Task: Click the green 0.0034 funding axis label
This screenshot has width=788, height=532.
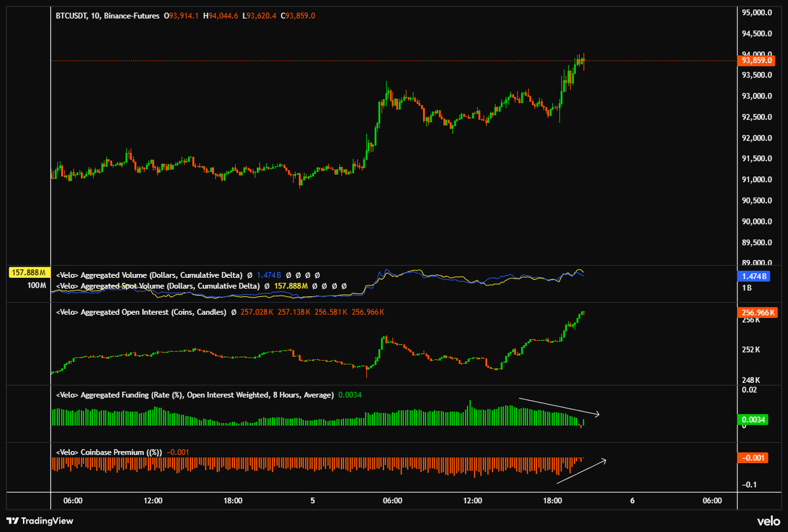Action: click(753, 420)
